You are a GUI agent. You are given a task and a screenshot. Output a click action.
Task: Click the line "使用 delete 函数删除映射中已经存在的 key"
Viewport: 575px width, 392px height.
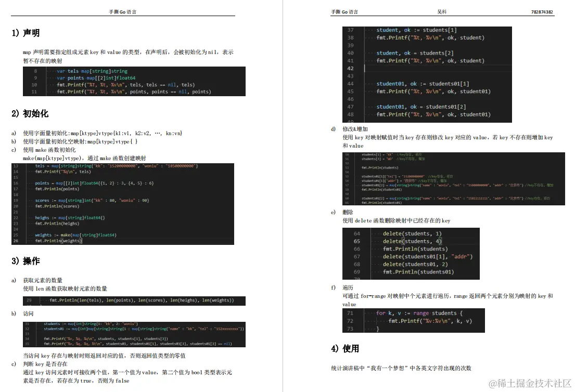point(397,220)
